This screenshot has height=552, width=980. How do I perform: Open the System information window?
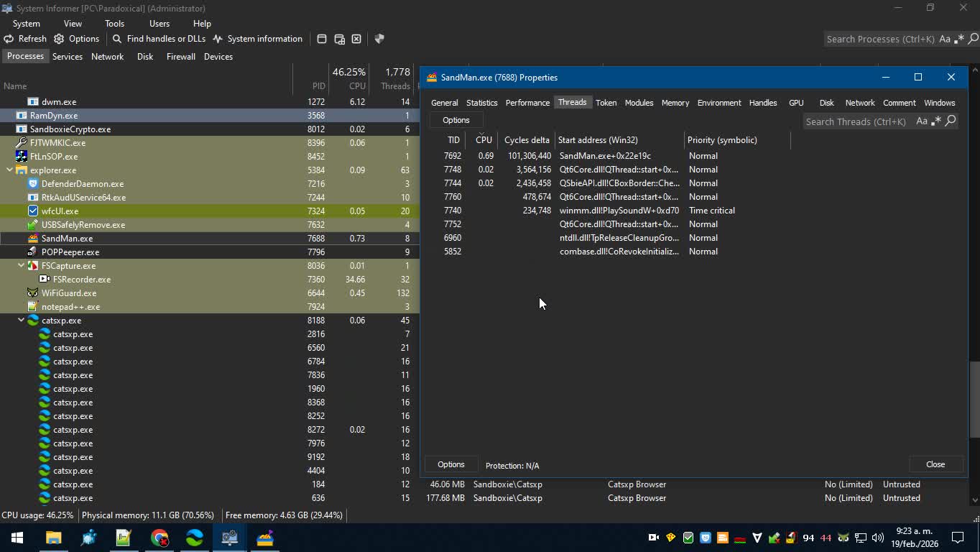tap(257, 39)
